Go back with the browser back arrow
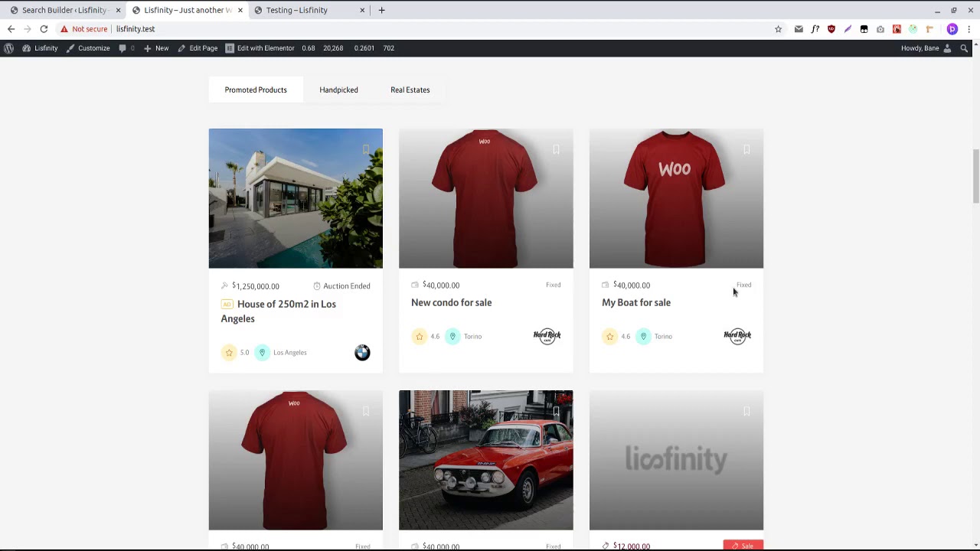This screenshot has width=980, height=551. [x=11, y=29]
